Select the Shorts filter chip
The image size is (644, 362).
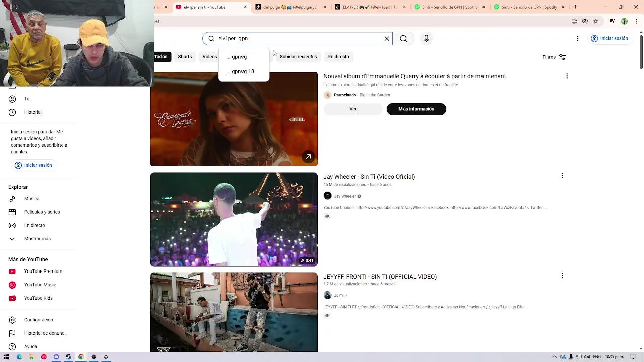(x=185, y=56)
